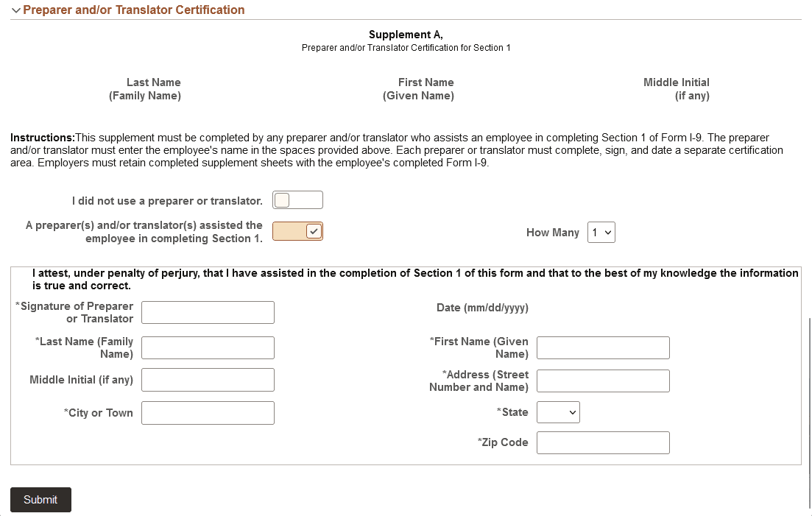Screen dimensions: 812x516
Task: Select a value from the How Many selector
Action: point(601,232)
